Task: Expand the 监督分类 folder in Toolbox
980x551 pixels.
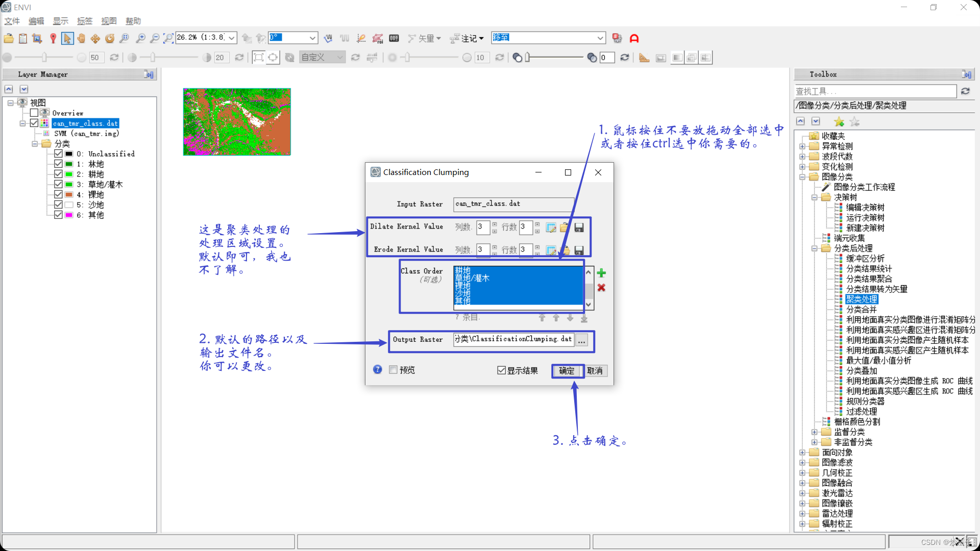Action: pyautogui.click(x=815, y=432)
